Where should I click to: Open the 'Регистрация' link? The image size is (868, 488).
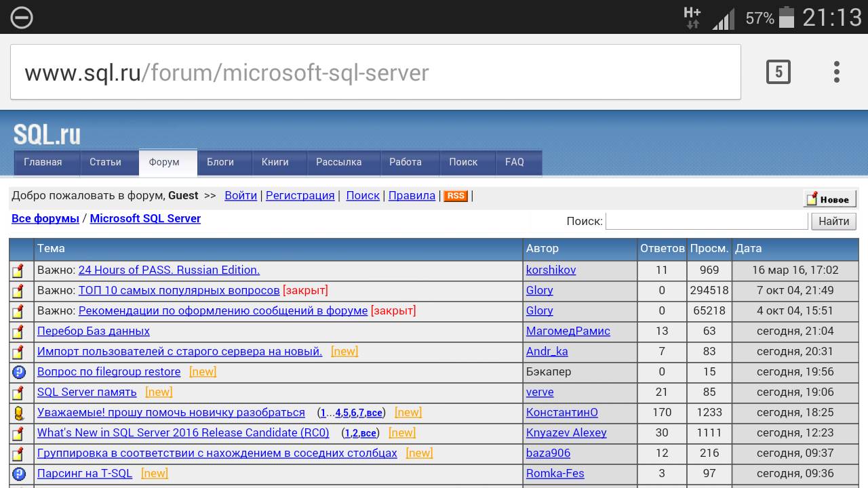[x=300, y=195]
